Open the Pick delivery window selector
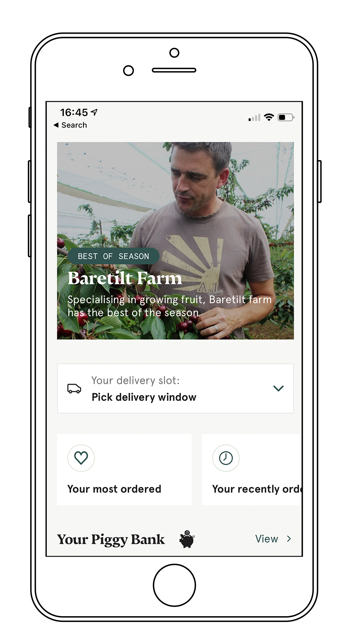351x644 pixels. coord(175,389)
